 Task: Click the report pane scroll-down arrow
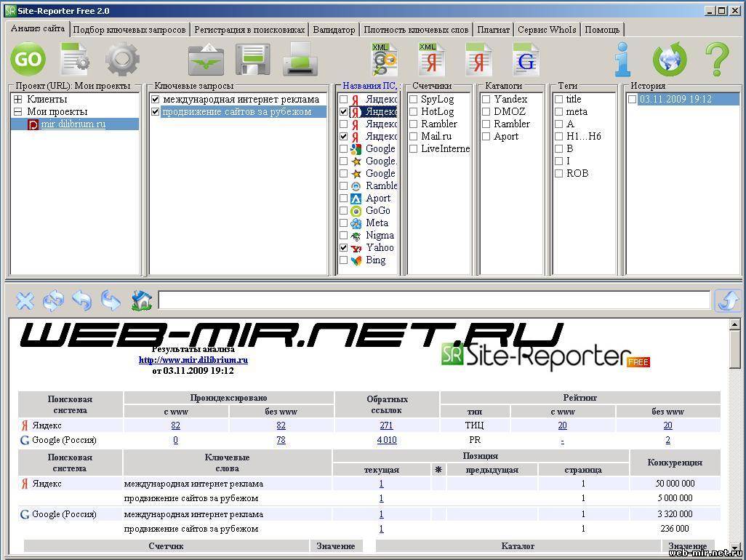734,547
